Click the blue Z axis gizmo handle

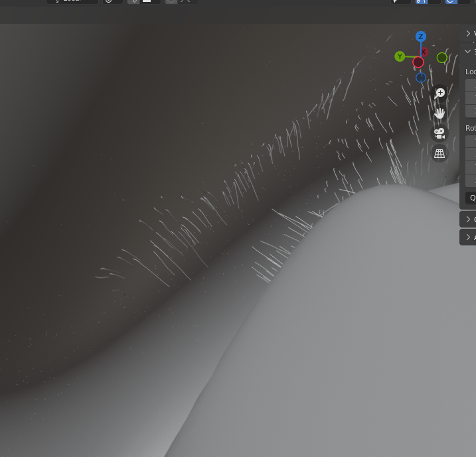(x=421, y=36)
